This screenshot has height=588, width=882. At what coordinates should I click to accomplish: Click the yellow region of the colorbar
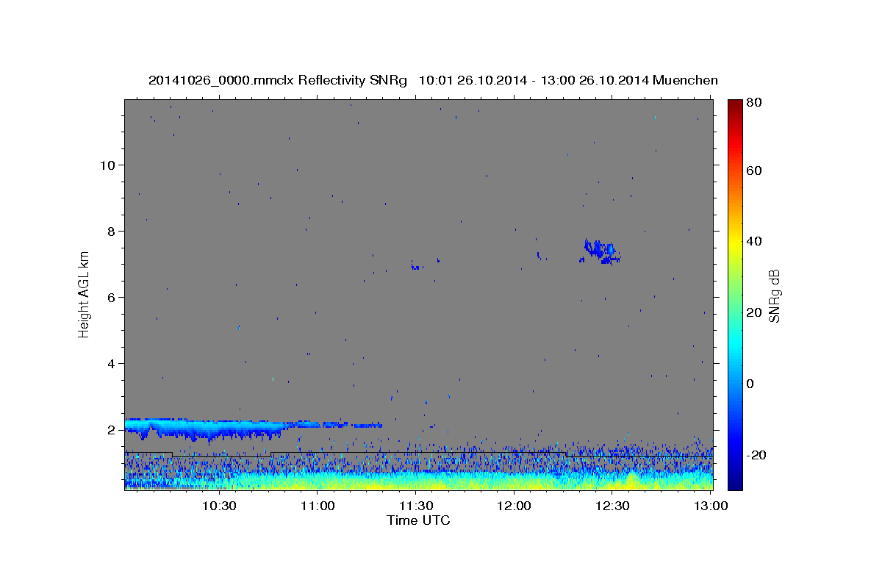point(734,243)
